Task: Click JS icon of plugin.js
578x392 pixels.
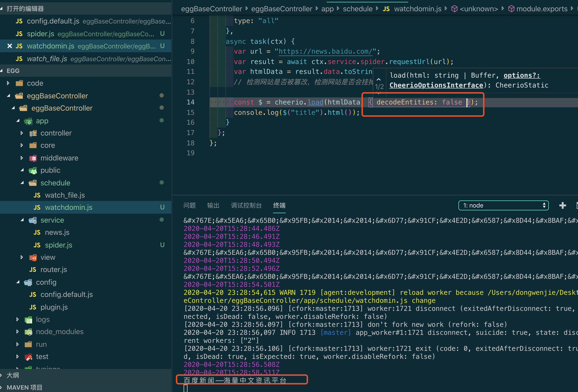Action: click(x=32, y=308)
